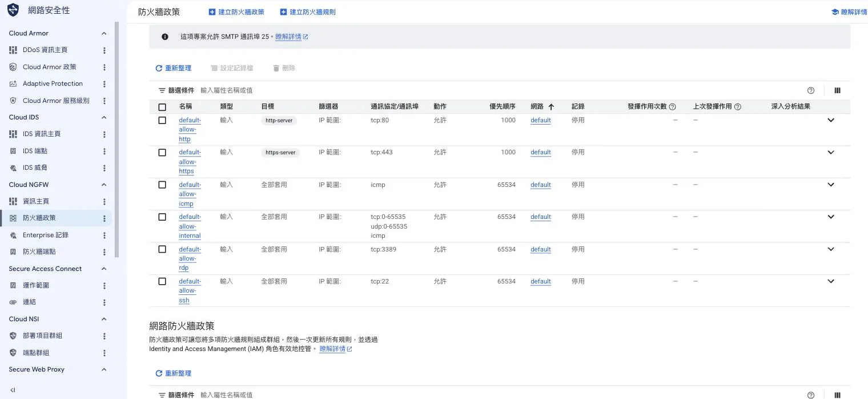This screenshot has width=868, height=399.
Task: Open 瞭解詳情 link in SMTP notice
Action: (291, 37)
